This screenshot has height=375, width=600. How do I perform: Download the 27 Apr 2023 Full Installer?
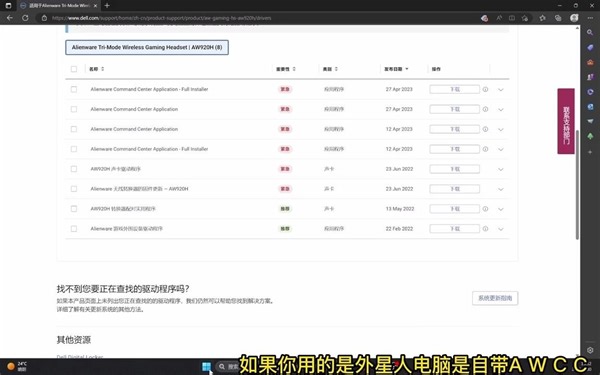(x=455, y=89)
